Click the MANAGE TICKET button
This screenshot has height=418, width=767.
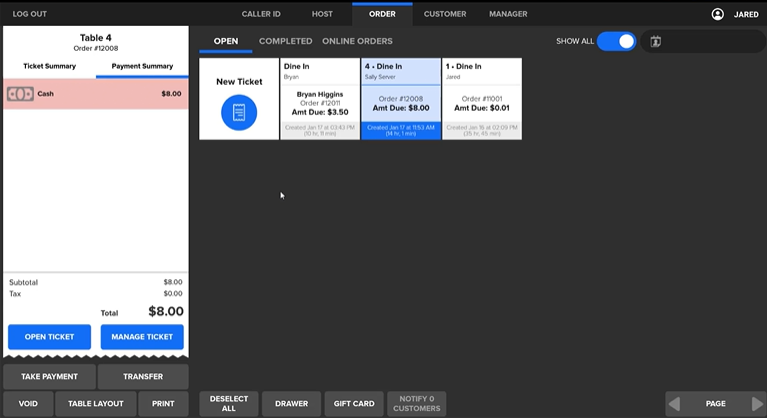[142, 337]
